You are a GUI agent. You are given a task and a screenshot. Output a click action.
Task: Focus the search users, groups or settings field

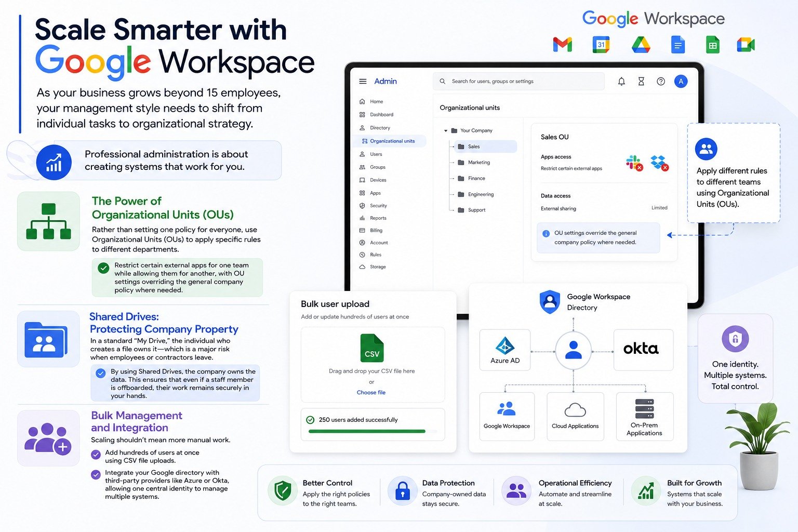pos(518,82)
